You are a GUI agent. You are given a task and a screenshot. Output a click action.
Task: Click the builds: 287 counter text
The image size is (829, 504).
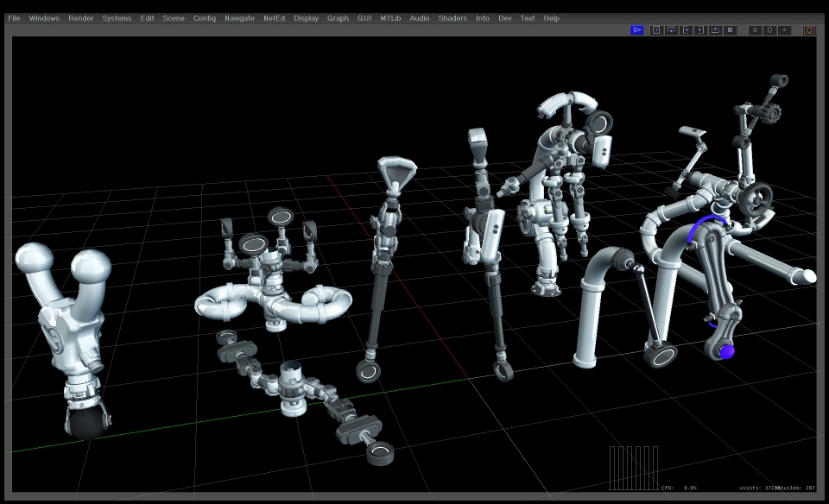point(798,488)
